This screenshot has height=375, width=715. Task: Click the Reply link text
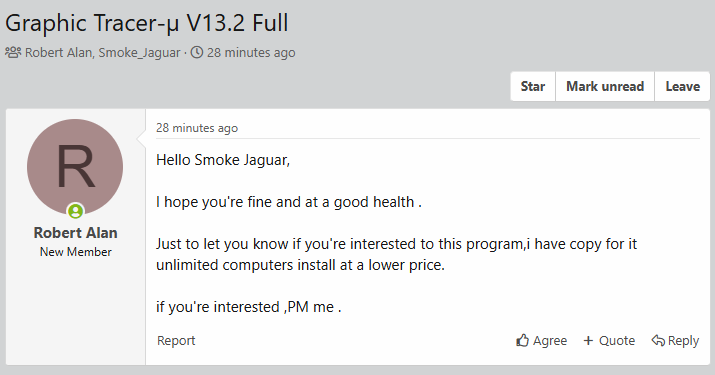coord(683,340)
